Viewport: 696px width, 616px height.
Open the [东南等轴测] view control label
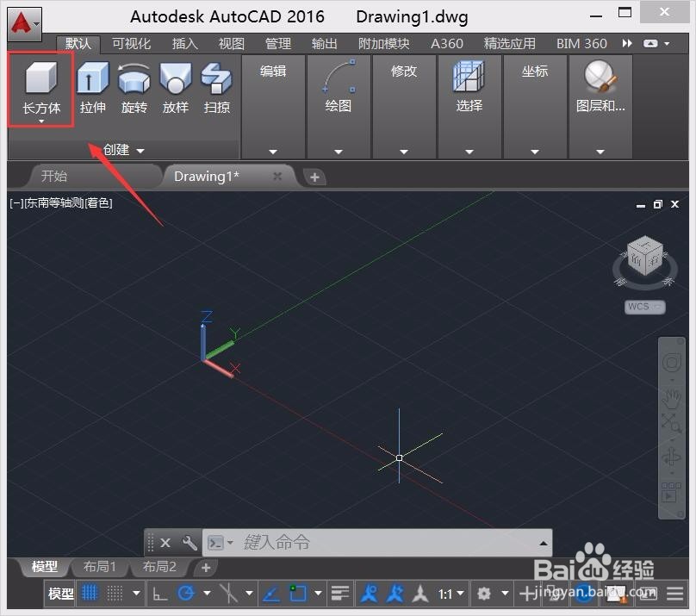tap(53, 202)
